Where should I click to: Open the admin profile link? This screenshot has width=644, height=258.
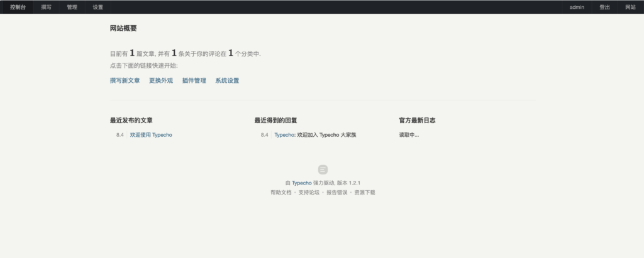click(x=577, y=7)
